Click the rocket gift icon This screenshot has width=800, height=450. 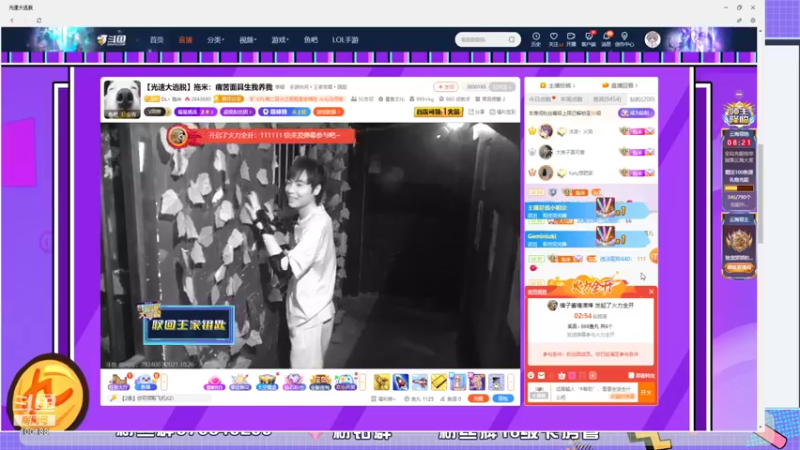point(401,381)
